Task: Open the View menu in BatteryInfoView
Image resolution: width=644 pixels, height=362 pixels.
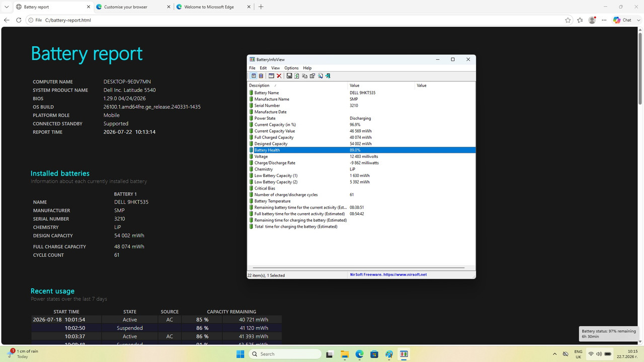Action: [x=276, y=68]
